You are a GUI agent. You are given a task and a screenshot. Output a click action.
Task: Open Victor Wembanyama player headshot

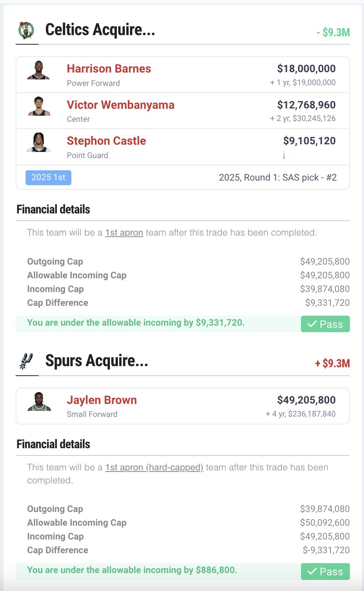39,106
